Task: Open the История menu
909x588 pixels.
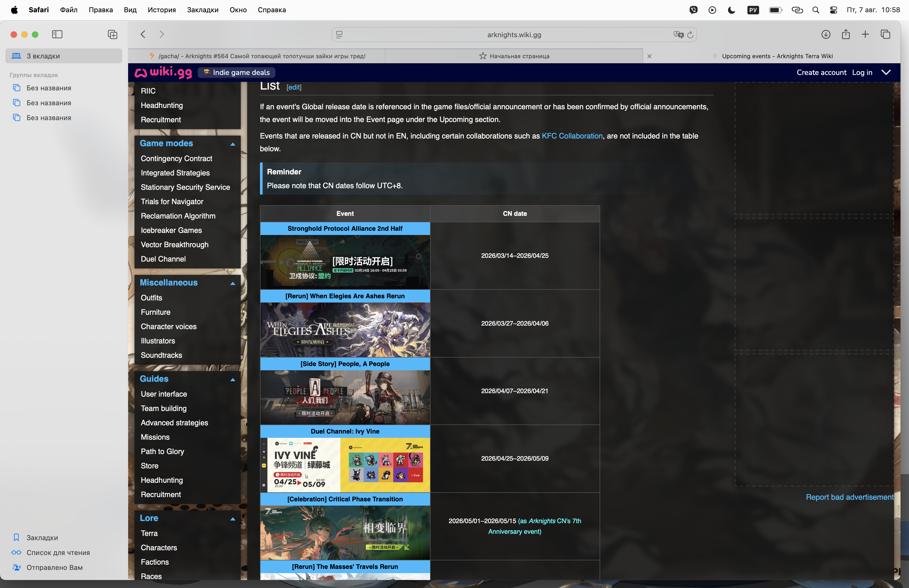Action: (162, 10)
